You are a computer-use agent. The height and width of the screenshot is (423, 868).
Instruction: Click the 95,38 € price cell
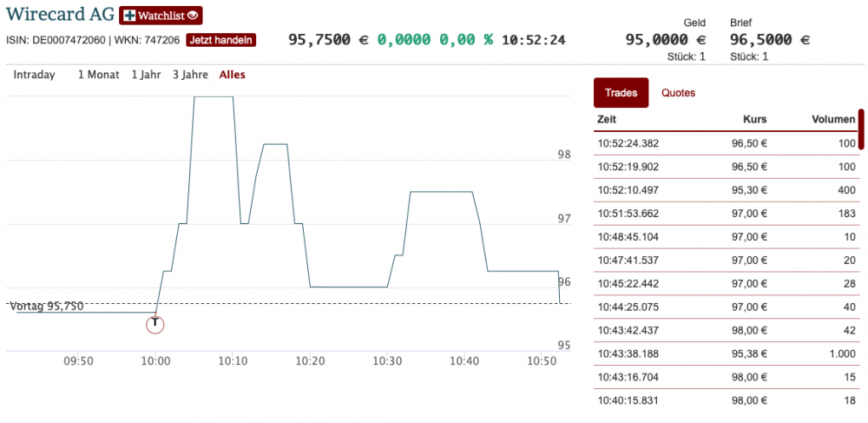[x=750, y=354]
